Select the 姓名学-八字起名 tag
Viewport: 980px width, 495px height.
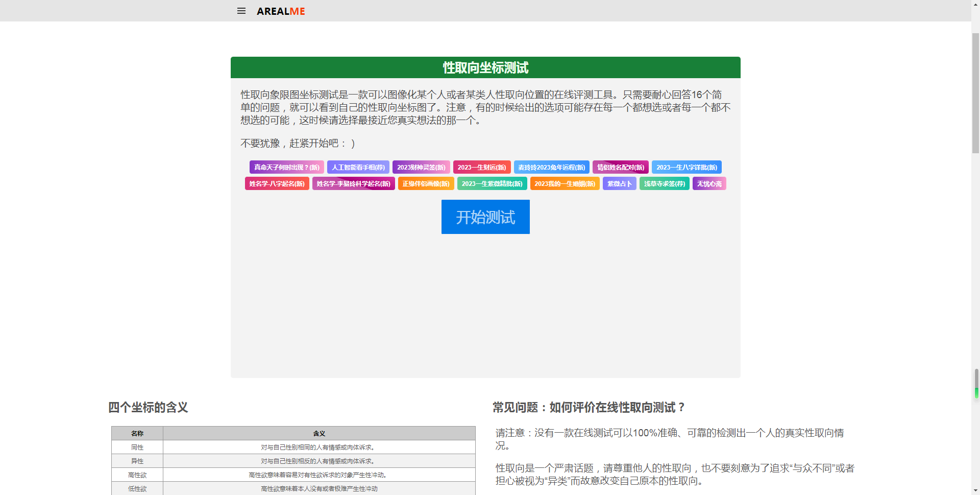(277, 184)
